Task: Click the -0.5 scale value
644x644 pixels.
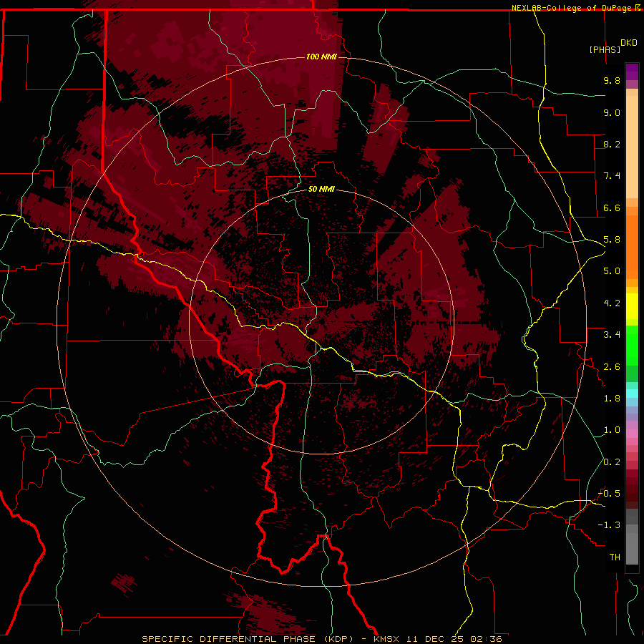Action: pos(609,494)
